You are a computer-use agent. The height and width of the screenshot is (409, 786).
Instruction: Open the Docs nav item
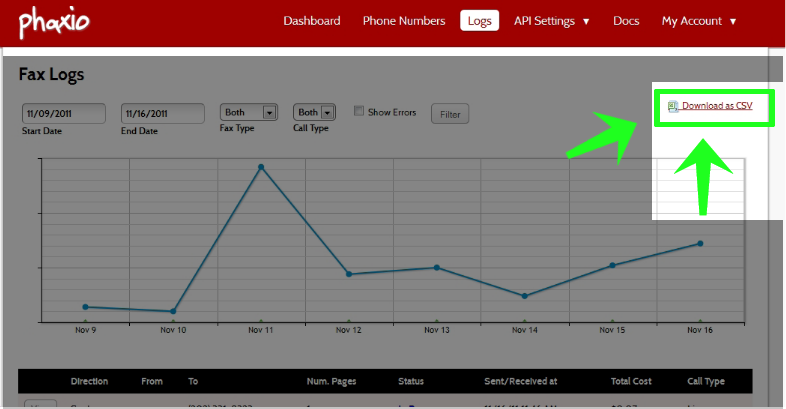626,21
